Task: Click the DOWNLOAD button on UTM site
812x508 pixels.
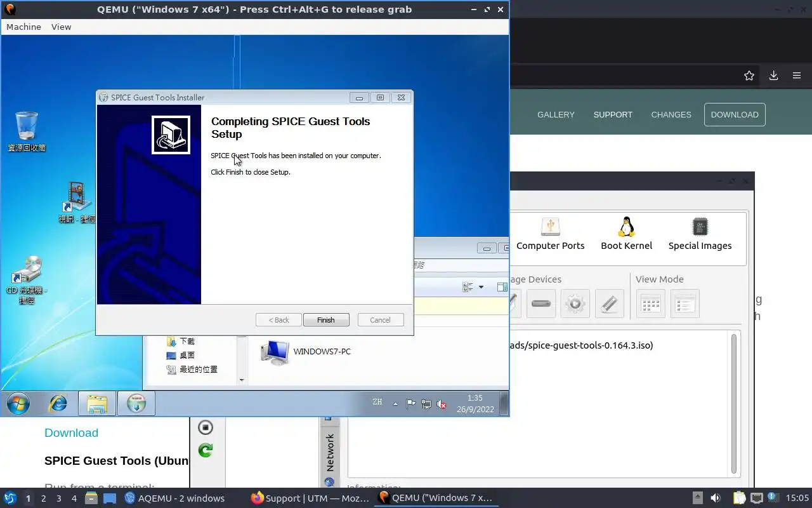Action: click(x=735, y=115)
